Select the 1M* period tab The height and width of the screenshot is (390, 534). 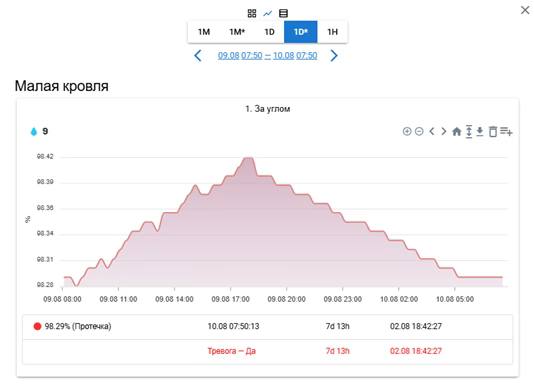pos(237,32)
